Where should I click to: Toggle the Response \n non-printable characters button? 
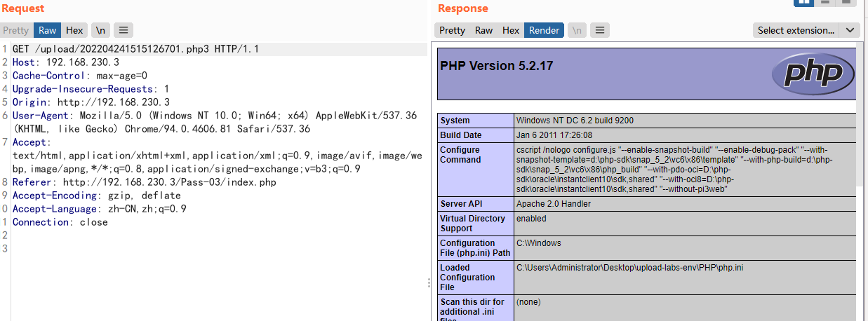tap(577, 30)
